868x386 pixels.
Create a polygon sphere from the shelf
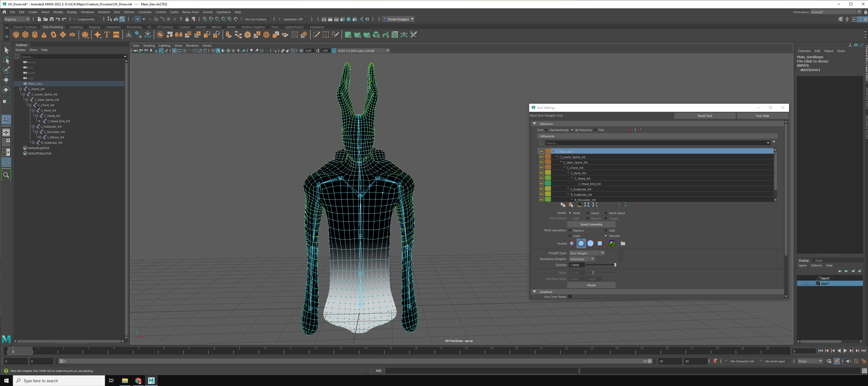tap(16, 35)
